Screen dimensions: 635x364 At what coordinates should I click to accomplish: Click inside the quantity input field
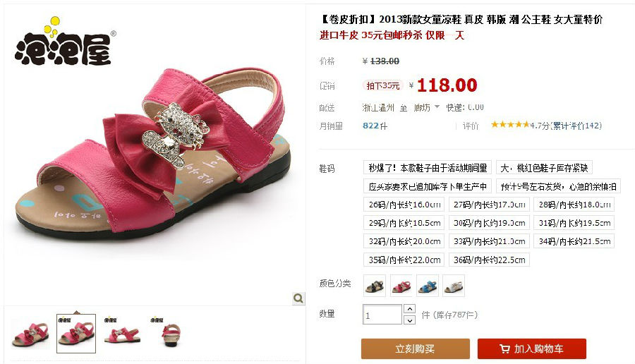[x=382, y=315]
